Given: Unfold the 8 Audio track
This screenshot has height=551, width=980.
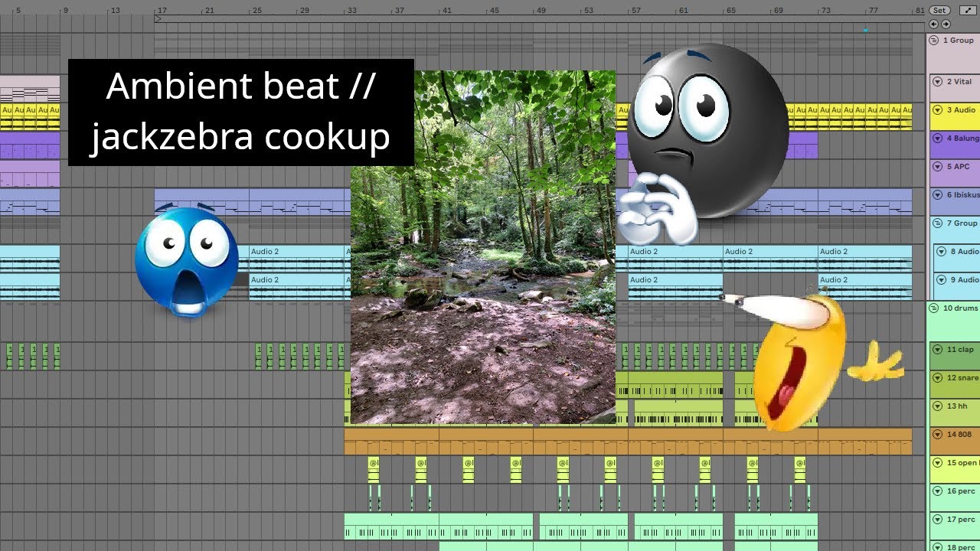Looking at the screenshot, I should [x=941, y=251].
